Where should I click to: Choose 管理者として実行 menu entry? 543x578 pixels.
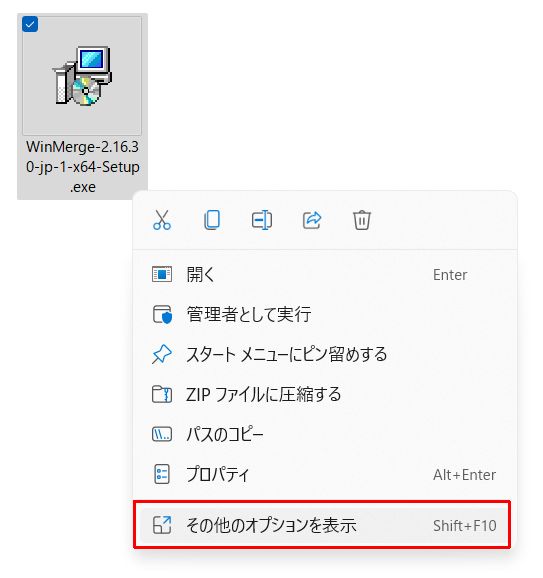(321, 314)
